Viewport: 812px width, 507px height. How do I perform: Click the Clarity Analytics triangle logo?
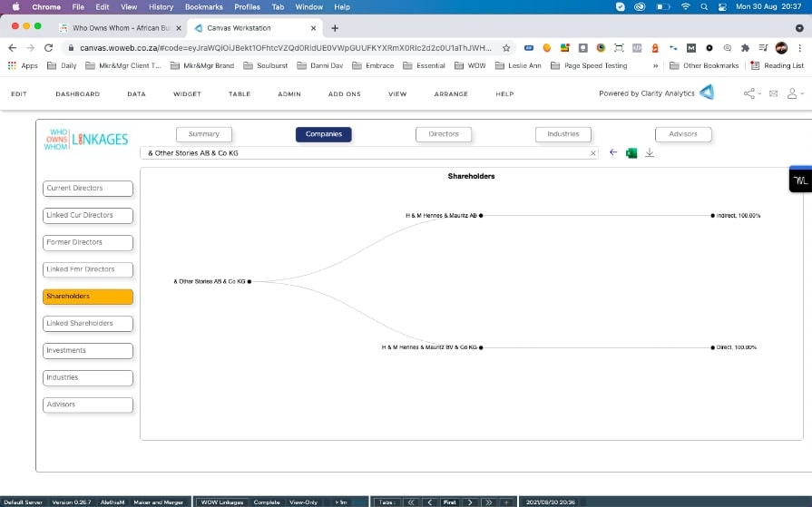(707, 93)
